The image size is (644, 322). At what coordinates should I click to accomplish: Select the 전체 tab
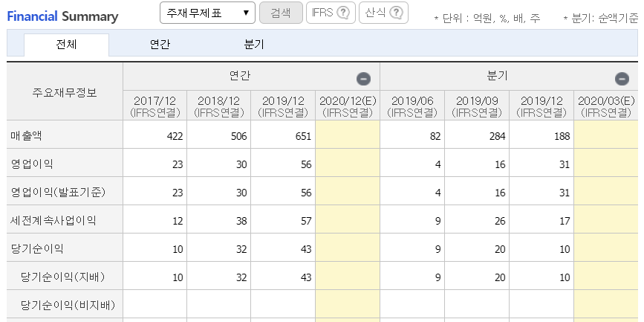[67, 45]
